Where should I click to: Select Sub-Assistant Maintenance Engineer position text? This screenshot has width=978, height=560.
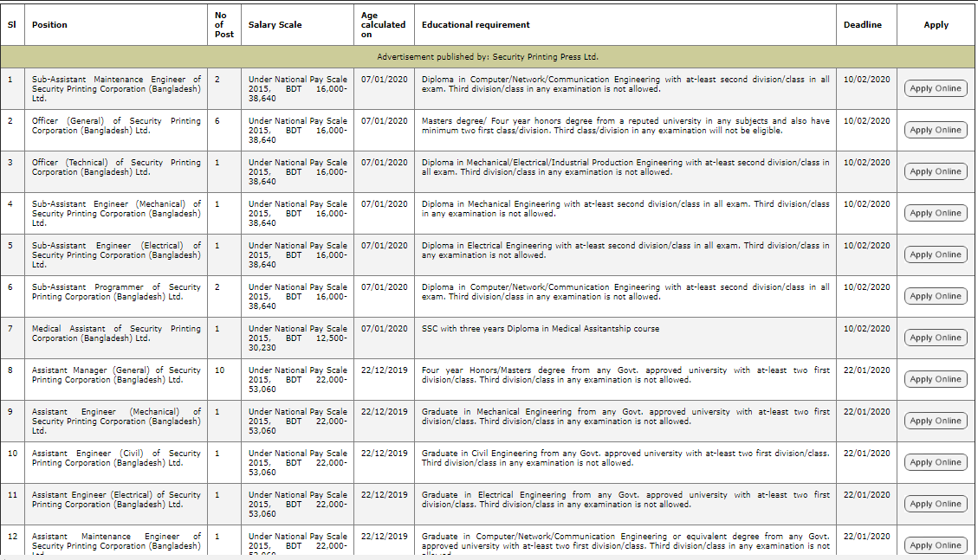tap(116, 89)
